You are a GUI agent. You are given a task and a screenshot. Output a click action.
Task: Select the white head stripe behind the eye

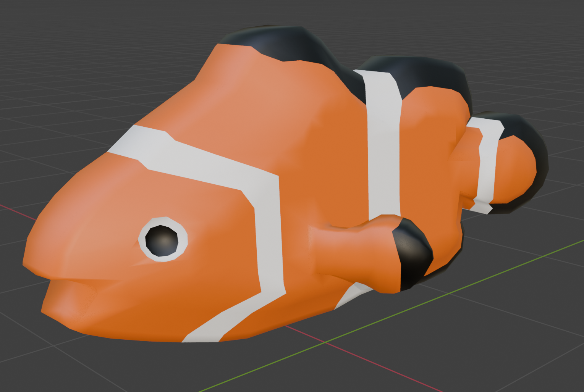pyautogui.click(x=267, y=229)
